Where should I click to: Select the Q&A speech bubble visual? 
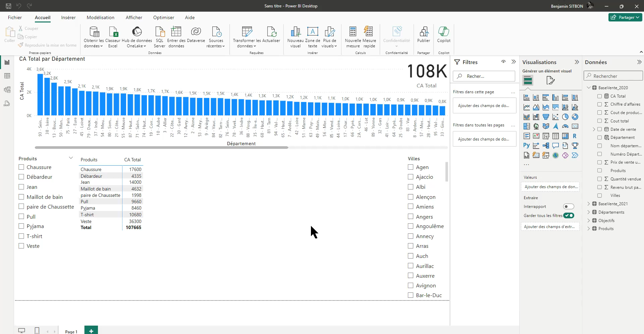pyautogui.click(x=555, y=146)
